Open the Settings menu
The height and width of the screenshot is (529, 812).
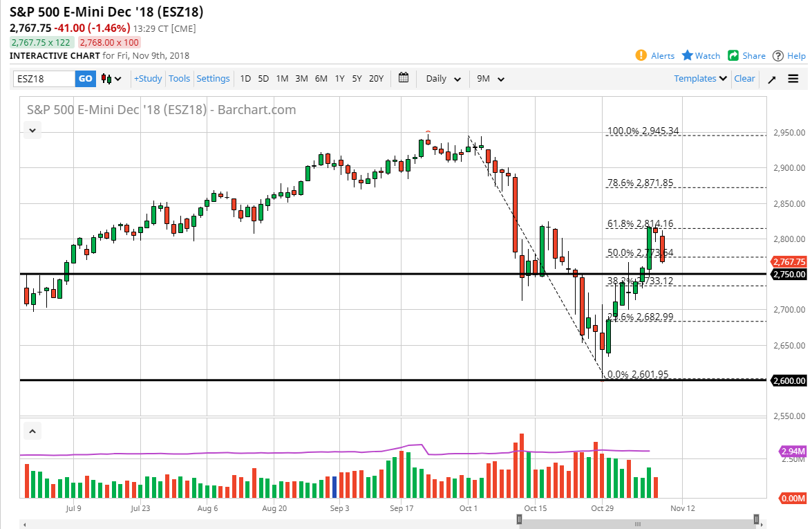click(213, 78)
